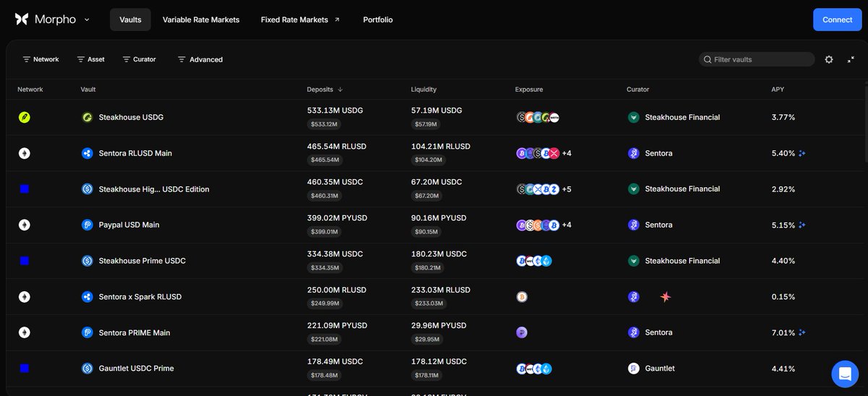Viewport: 868px width, 396px height.
Task: Click the Sentora RLUSD Main Ethereum network icon
Action: tap(24, 153)
